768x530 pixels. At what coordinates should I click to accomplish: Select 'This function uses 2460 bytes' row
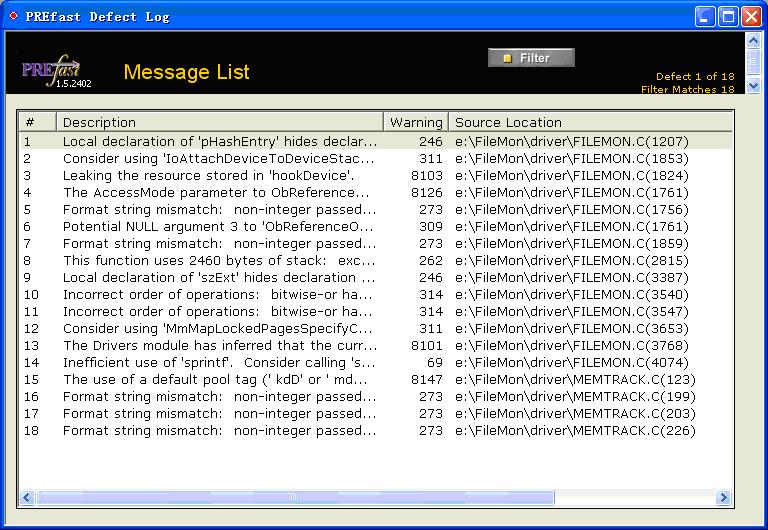point(376,261)
